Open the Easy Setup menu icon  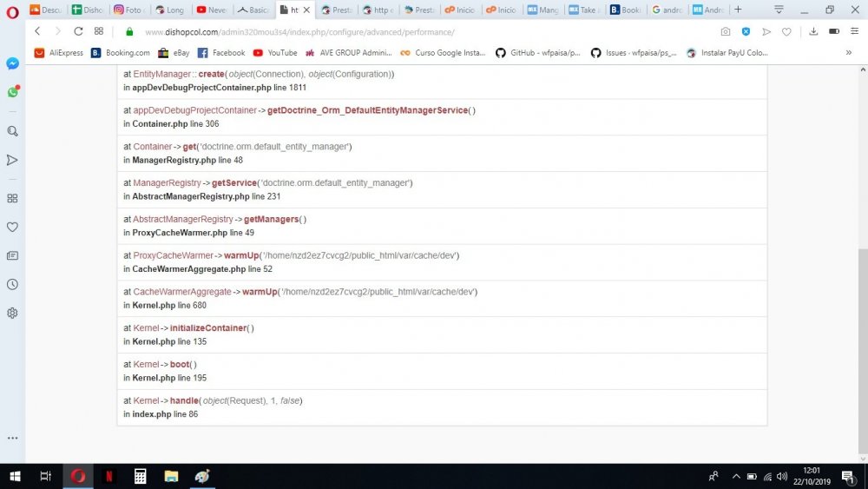[855, 31]
